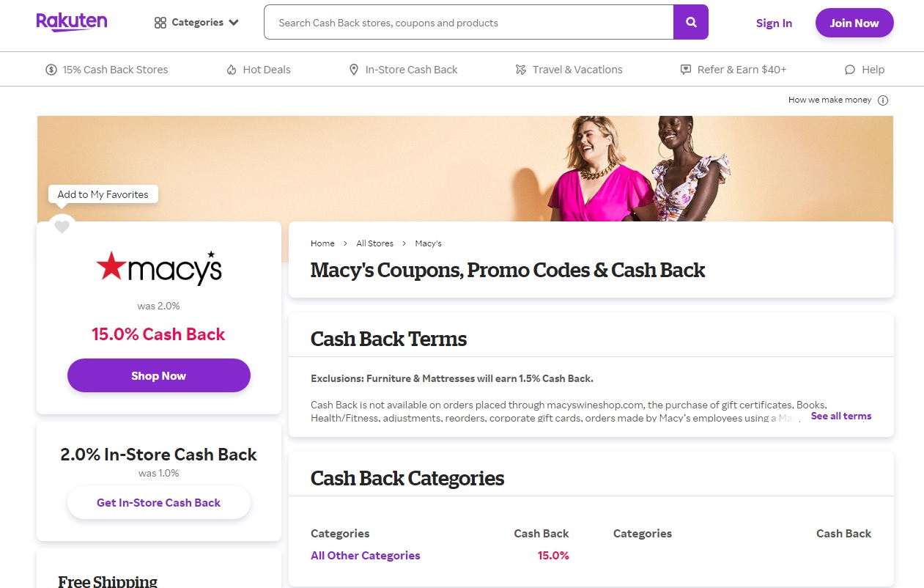
Task: Click the location pin icon for In-Store Cash Back
Action: [355, 69]
